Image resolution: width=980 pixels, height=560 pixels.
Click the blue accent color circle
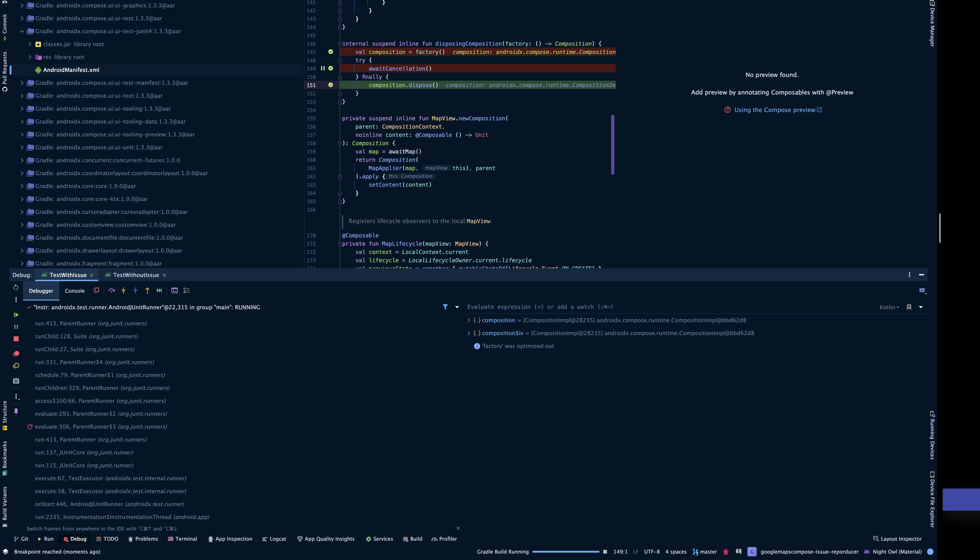coord(930,551)
